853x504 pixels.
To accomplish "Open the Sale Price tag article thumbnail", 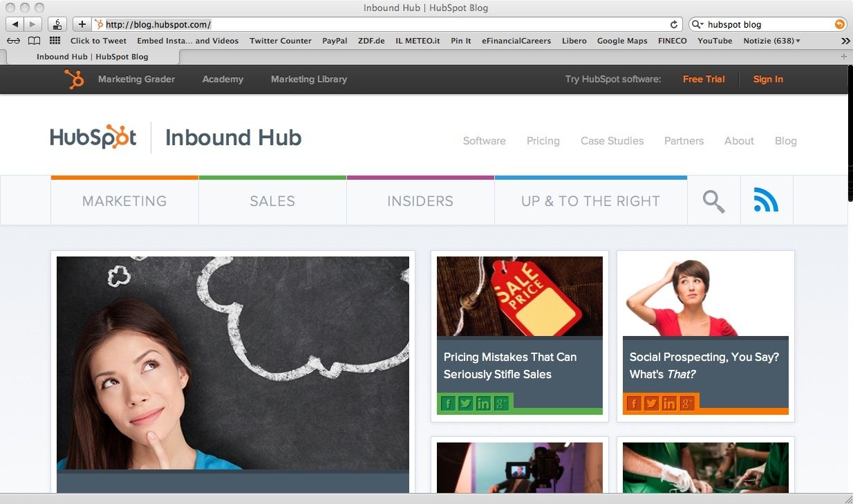I will click(520, 297).
